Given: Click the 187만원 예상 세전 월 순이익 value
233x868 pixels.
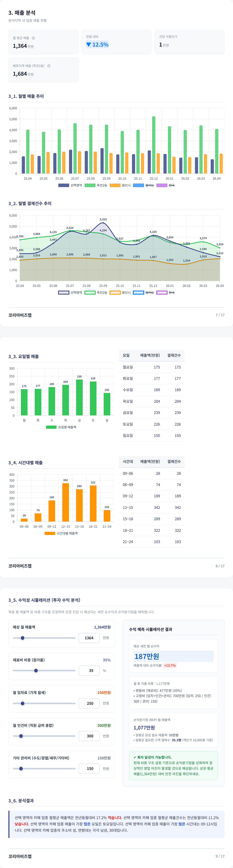Looking at the screenshot, I should click(x=147, y=656).
